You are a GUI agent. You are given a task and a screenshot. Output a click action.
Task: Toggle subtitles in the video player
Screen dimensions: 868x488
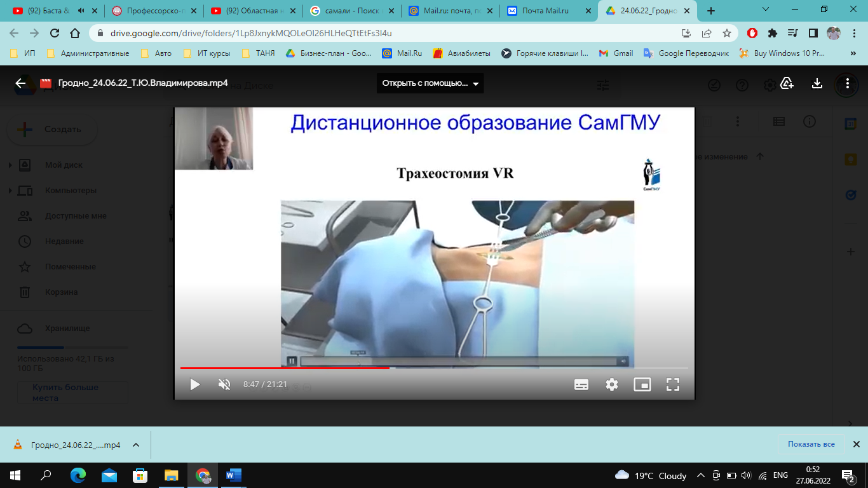point(581,384)
